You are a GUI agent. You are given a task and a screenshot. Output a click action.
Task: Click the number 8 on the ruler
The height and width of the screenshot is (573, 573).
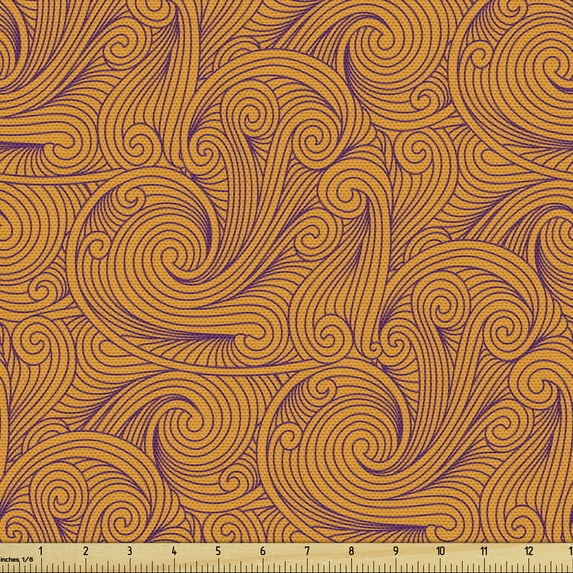[351, 550]
